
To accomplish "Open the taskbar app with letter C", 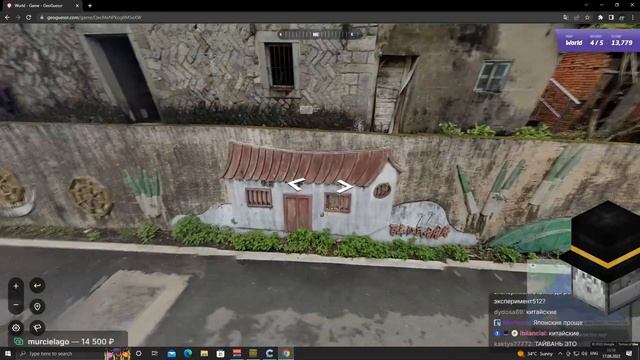I will tap(269, 353).
